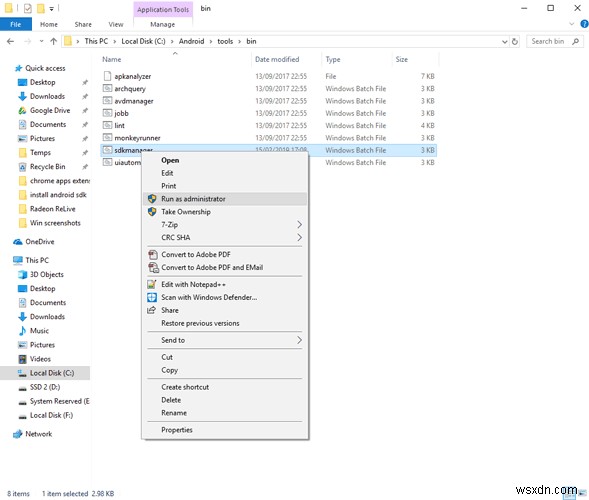Click the Quick access star icon
The width and height of the screenshot is (589, 500).
[18, 68]
